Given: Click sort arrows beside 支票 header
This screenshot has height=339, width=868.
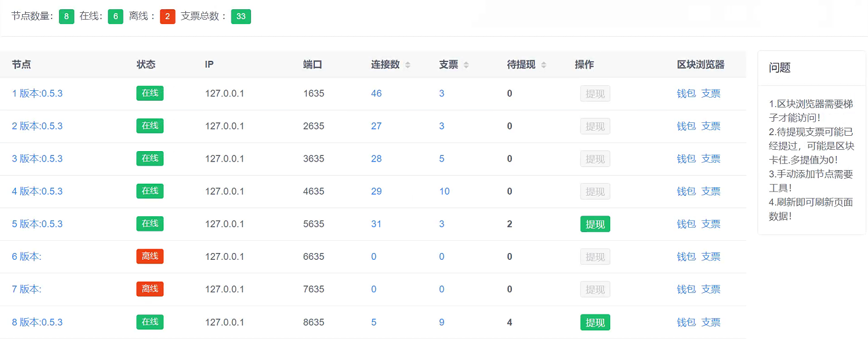Looking at the screenshot, I should [466, 65].
